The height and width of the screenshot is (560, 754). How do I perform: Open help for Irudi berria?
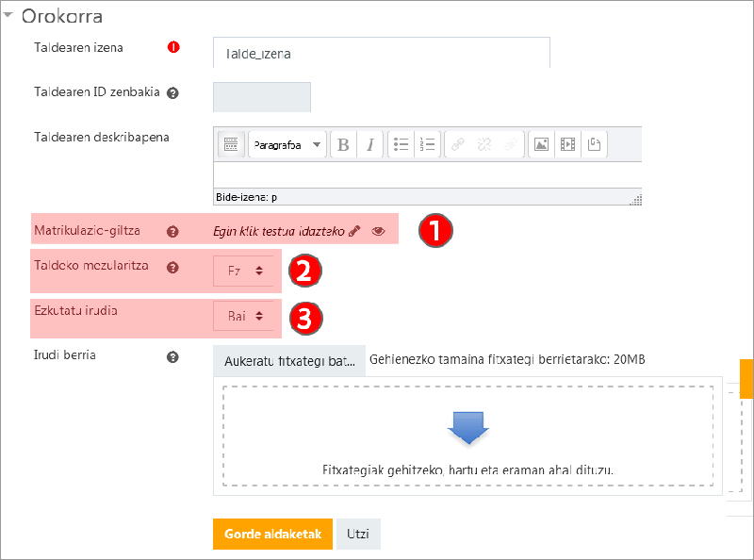172,357
